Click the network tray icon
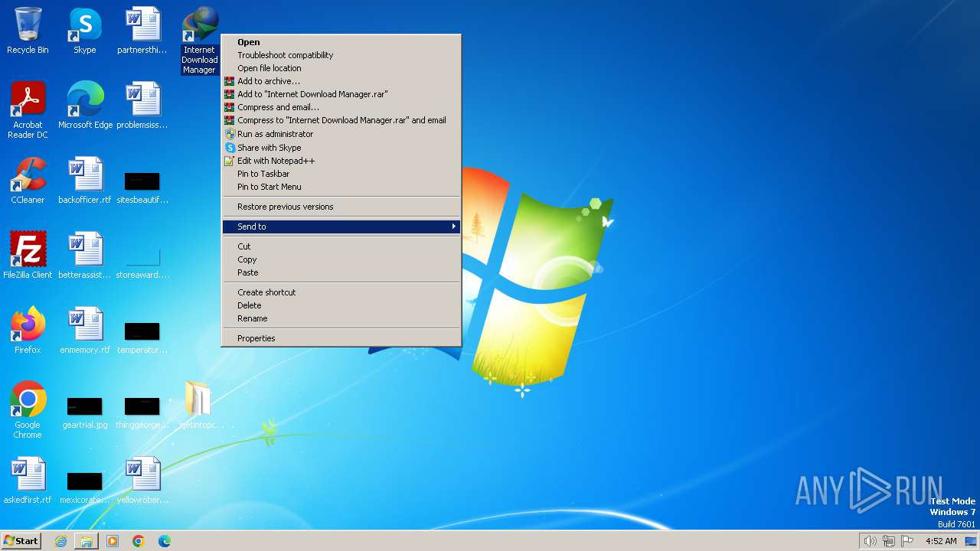Viewport: 980px width, 551px height. tap(889, 541)
